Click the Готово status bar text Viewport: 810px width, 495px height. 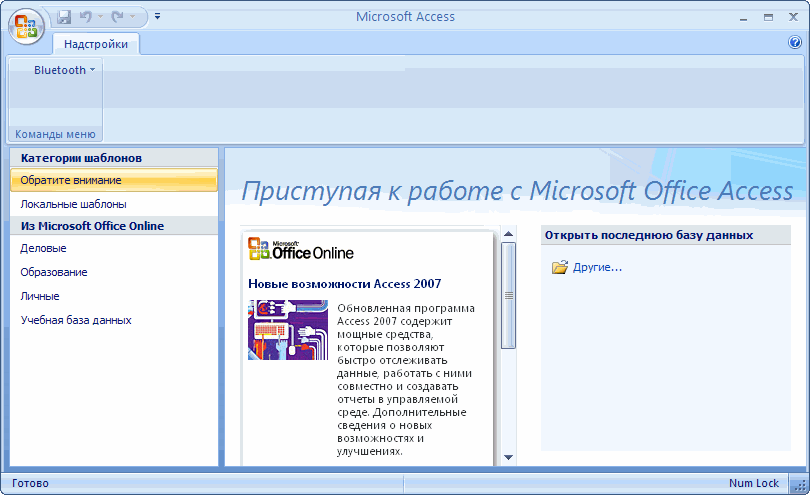(x=30, y=483)
